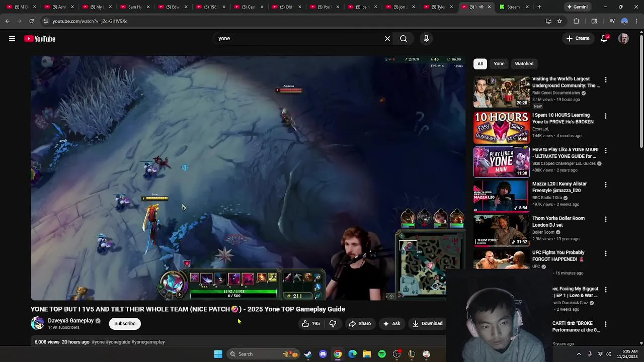Open options for 10 HOURS Yone video

pyautogui.click(x=605, y=116)
